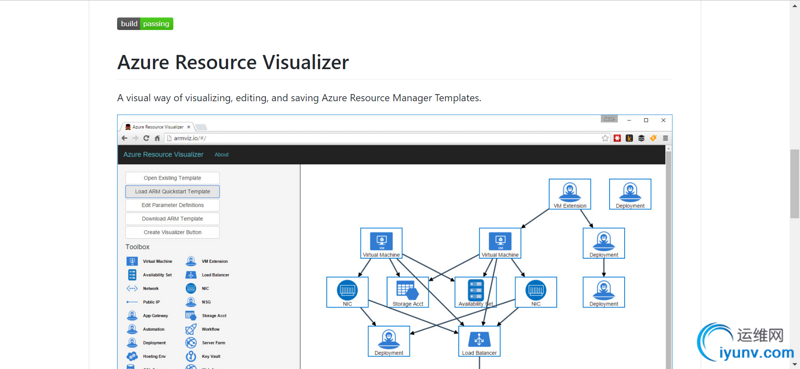The height and width of the screenshot is (369, 800).
Task: Click the orange tag extension icon
Action: 653,138
